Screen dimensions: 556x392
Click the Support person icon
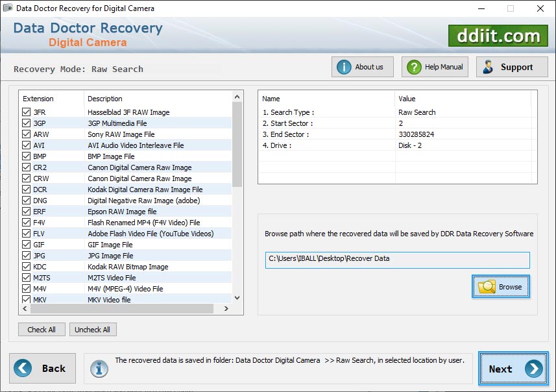[487, 66]
